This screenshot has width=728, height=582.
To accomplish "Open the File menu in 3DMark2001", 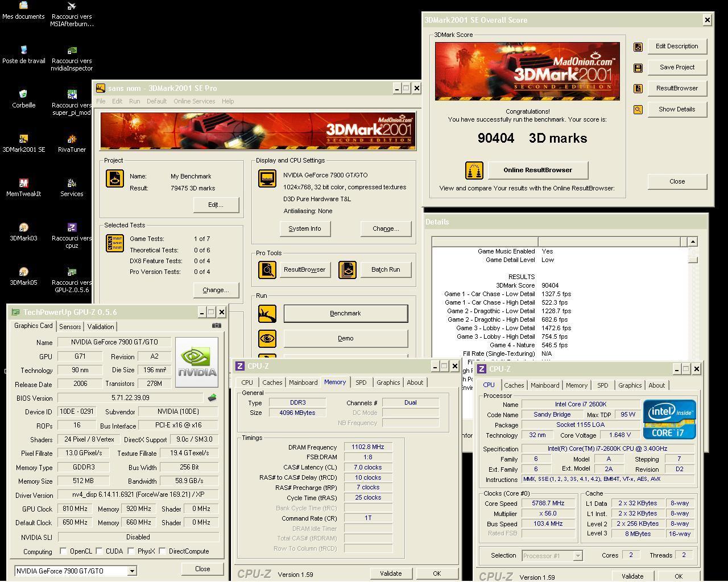I will (x=101, y=101).
